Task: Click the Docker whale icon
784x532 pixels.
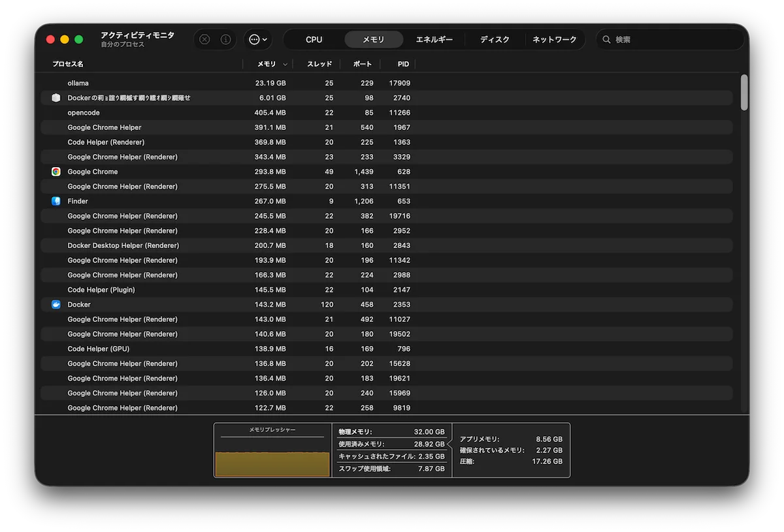Action: point(56,304)
